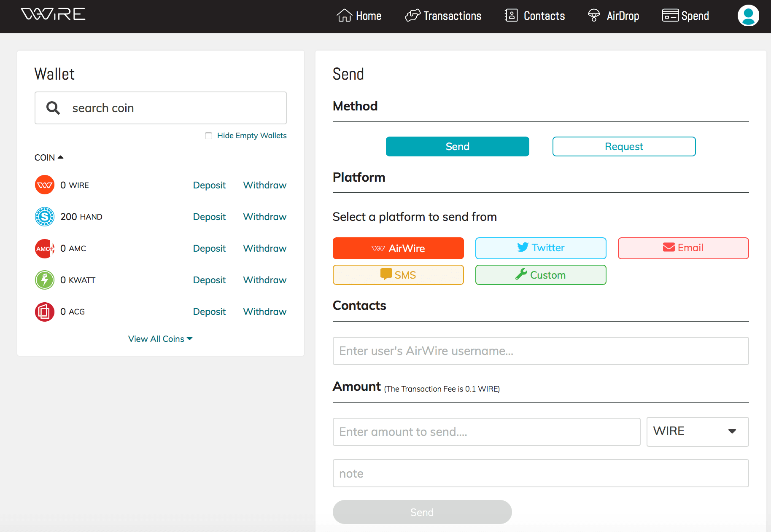Click the Spend card icon
Screen dimensions: 771x532
[x=670, y=16]
